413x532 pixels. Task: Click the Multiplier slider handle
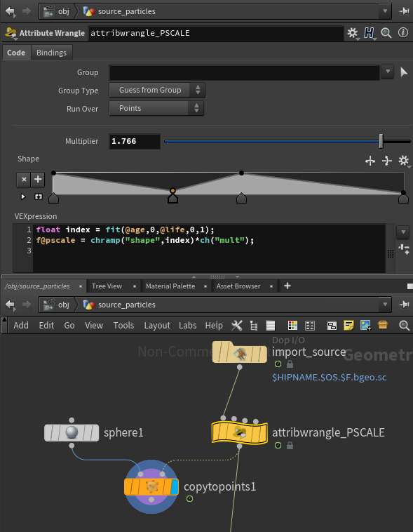381,141
